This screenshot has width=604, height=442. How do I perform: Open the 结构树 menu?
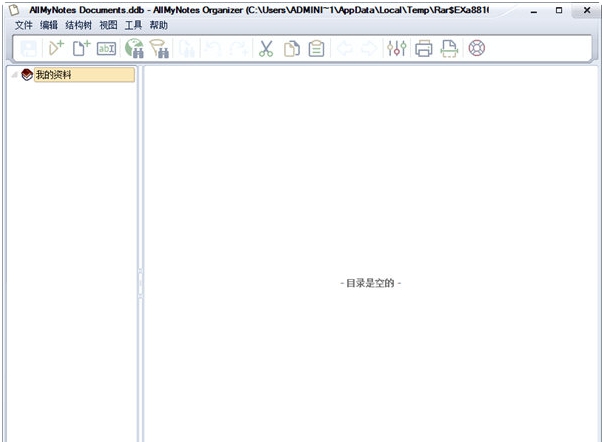coord(79,25)
